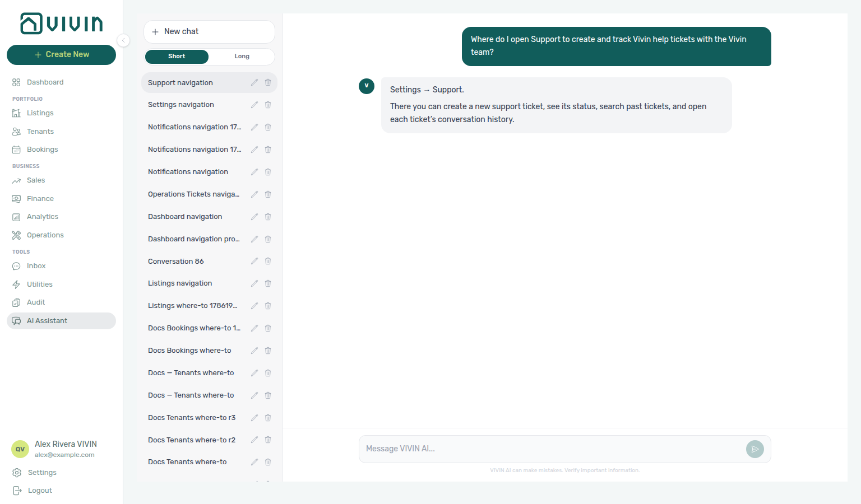Switch to Long response mode
Viewport: 861px width, 504px height.
click(242, 57)
